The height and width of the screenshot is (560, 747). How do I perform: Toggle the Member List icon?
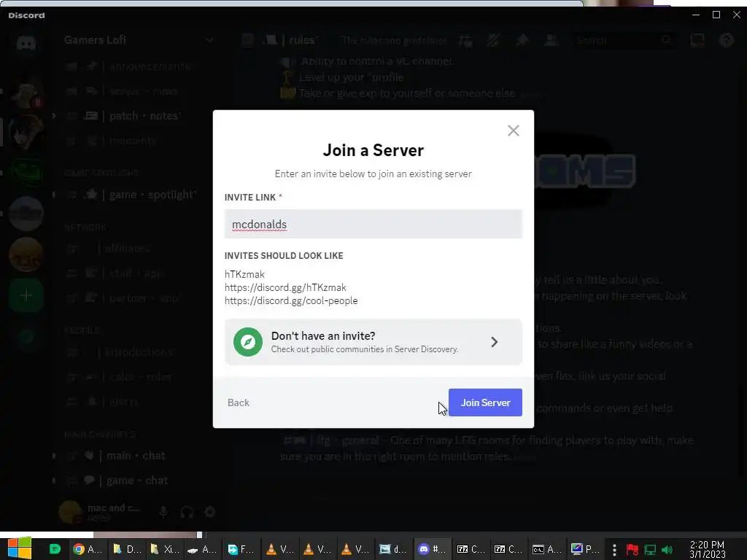551,41
